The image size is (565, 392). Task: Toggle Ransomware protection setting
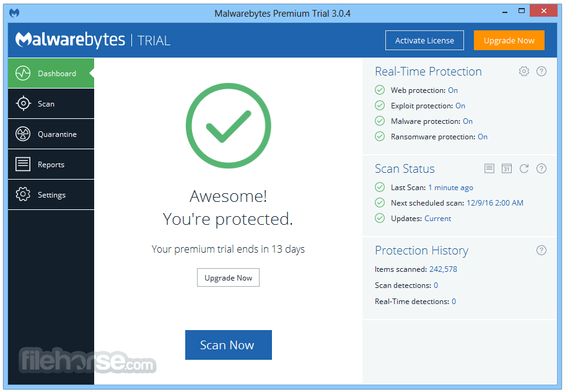coord(483,136)
